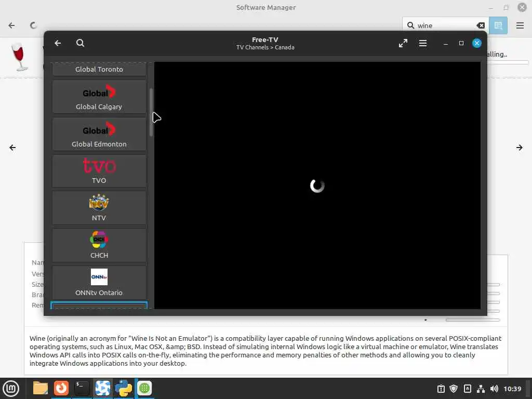Play Global Edmonton channel

tap(99, 134)
